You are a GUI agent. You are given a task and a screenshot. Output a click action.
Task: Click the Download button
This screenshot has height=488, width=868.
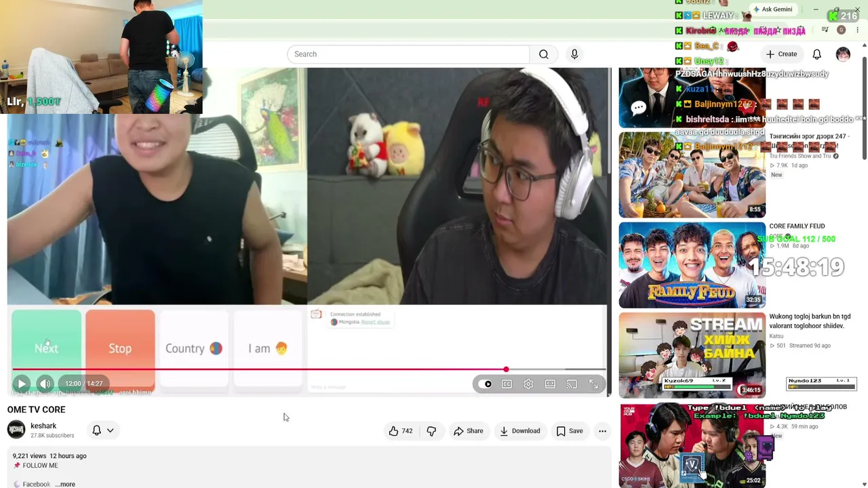[520, 431]
